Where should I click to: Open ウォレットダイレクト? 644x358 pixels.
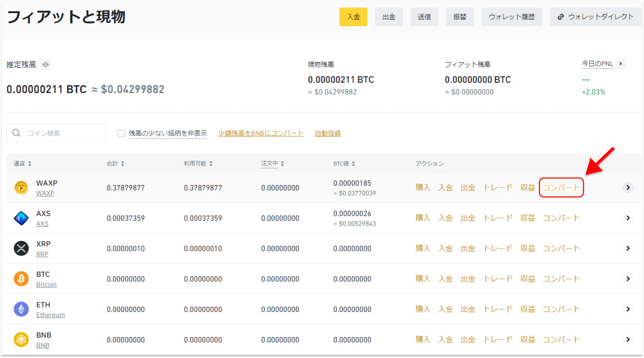595,17
